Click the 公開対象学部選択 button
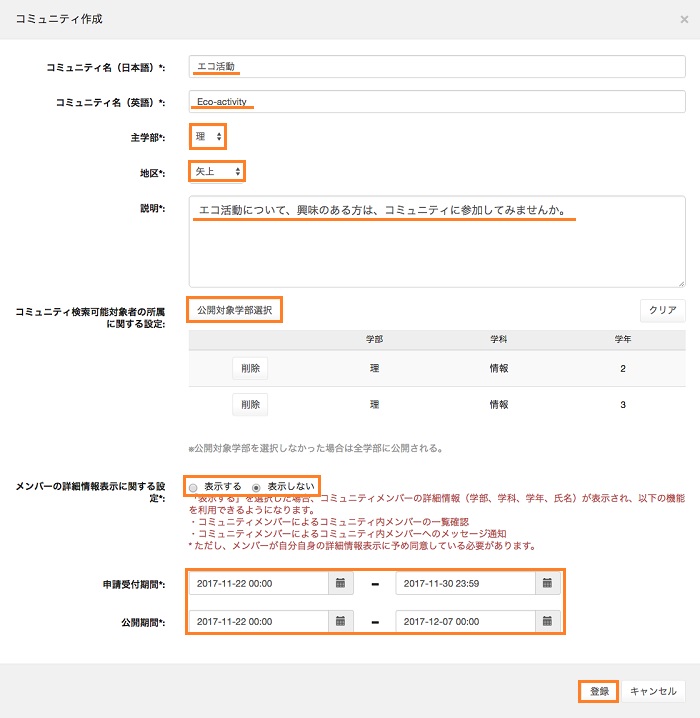Viewport: 700px width, 718px height. (x=235, y=310)
